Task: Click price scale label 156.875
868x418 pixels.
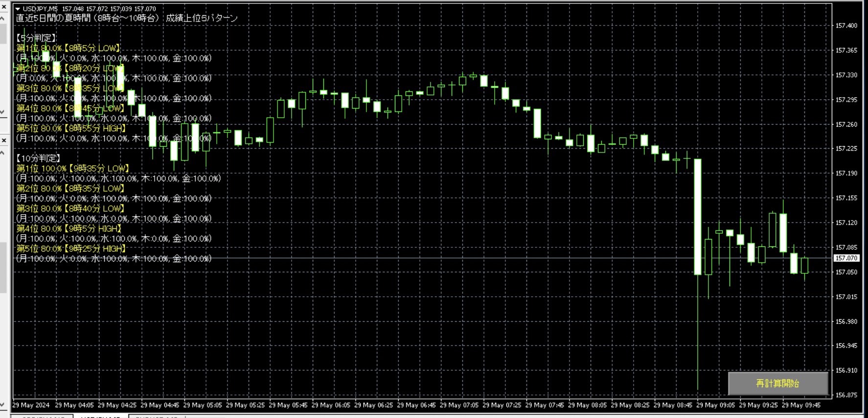Action: 846,395
